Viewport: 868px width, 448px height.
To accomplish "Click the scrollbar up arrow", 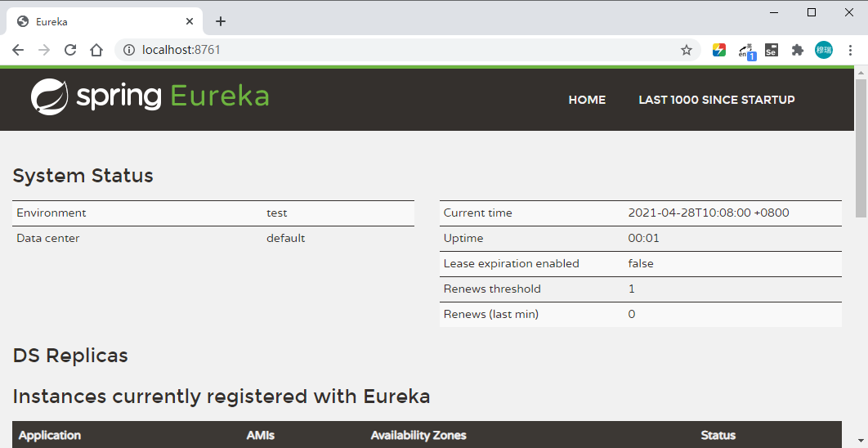I will pos(861,73).
